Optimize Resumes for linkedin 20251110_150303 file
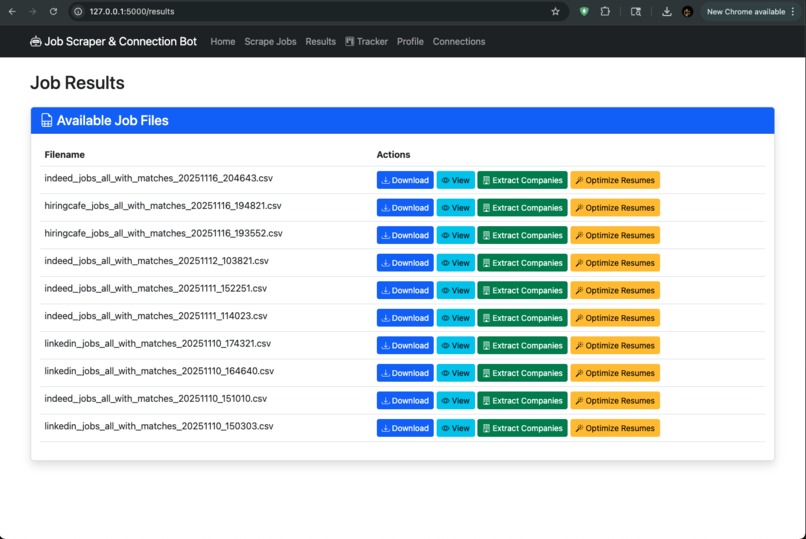The width and height of the screenshot is (806, 539). coord(615,428)
